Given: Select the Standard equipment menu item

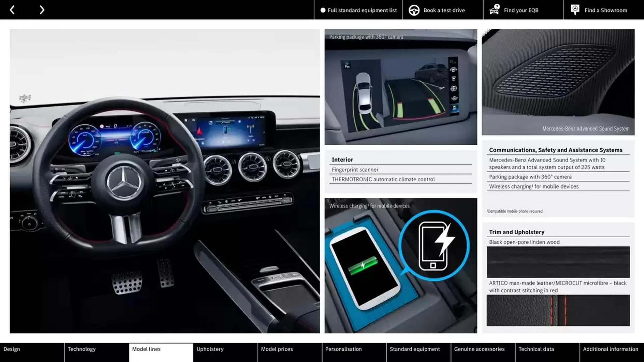Looking at the screenshot, I should click(x=415, y=349).
